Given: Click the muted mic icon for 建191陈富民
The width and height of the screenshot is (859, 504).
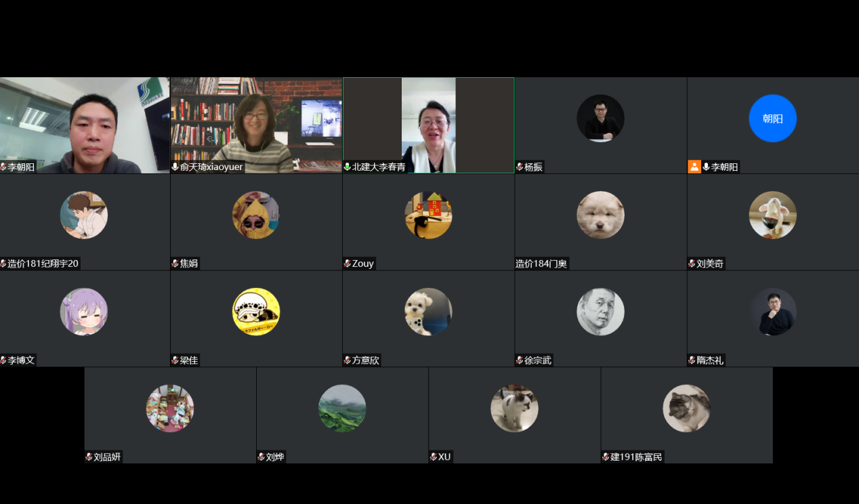Looking at the screenshot, I should pos(606,457).
